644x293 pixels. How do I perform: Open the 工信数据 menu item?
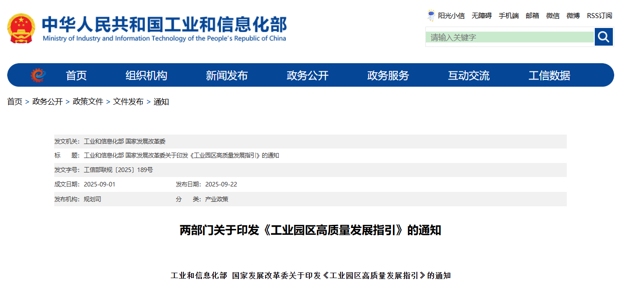point(549,75)
